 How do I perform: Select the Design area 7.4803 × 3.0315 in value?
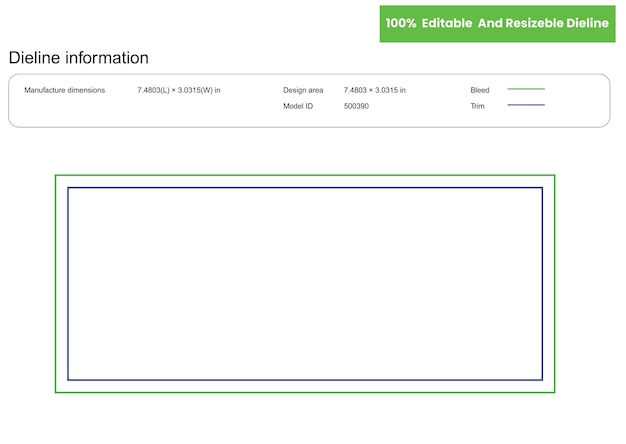pos(375,90)
